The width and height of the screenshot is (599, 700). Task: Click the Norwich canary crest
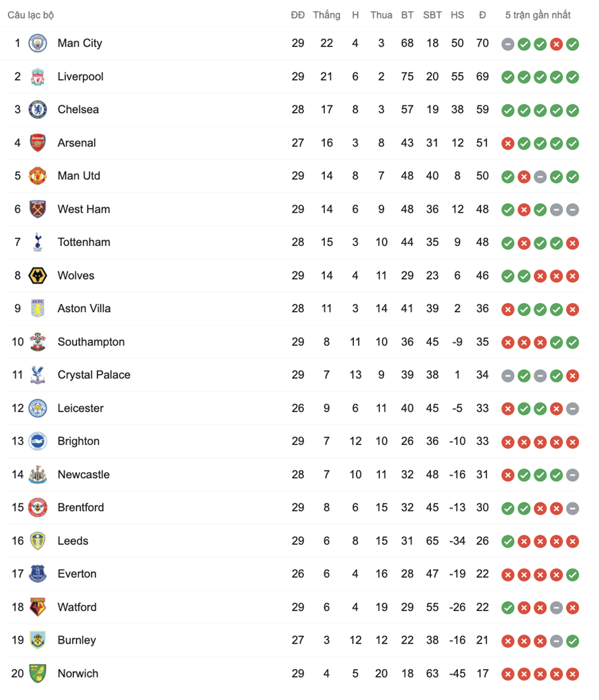[x=37, y=674]
